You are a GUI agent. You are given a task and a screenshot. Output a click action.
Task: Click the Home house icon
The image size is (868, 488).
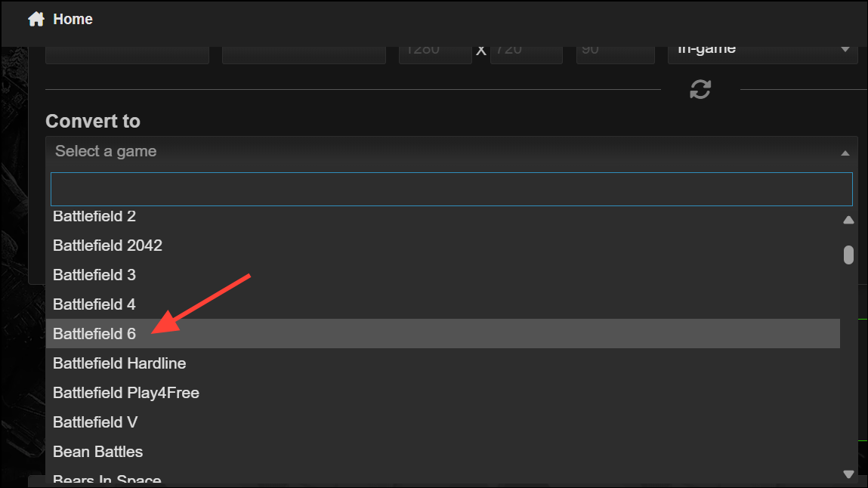point(36,19)
